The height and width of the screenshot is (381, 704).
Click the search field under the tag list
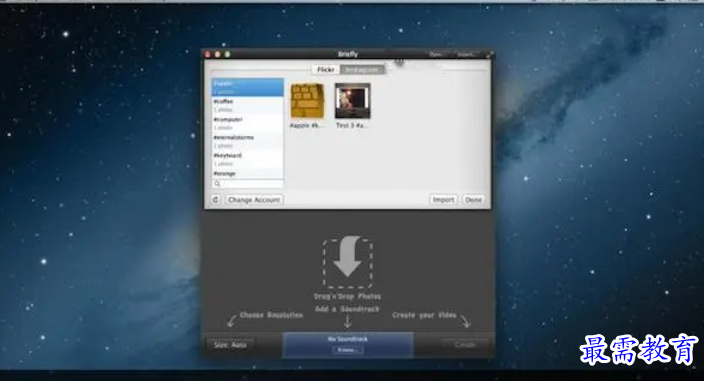pos(247,183)
